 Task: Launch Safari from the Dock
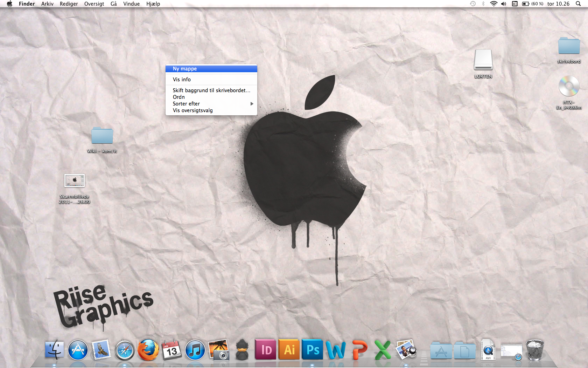coord(125,350)
